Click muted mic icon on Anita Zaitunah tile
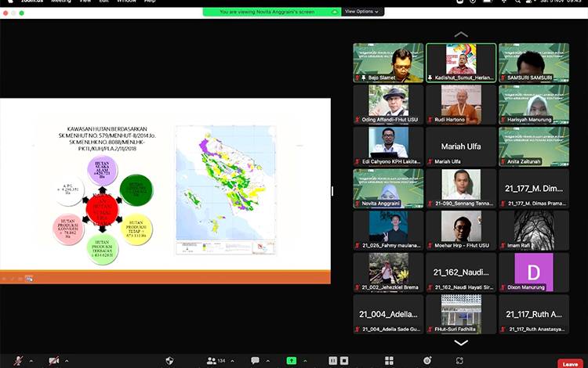 coord(503,162)
